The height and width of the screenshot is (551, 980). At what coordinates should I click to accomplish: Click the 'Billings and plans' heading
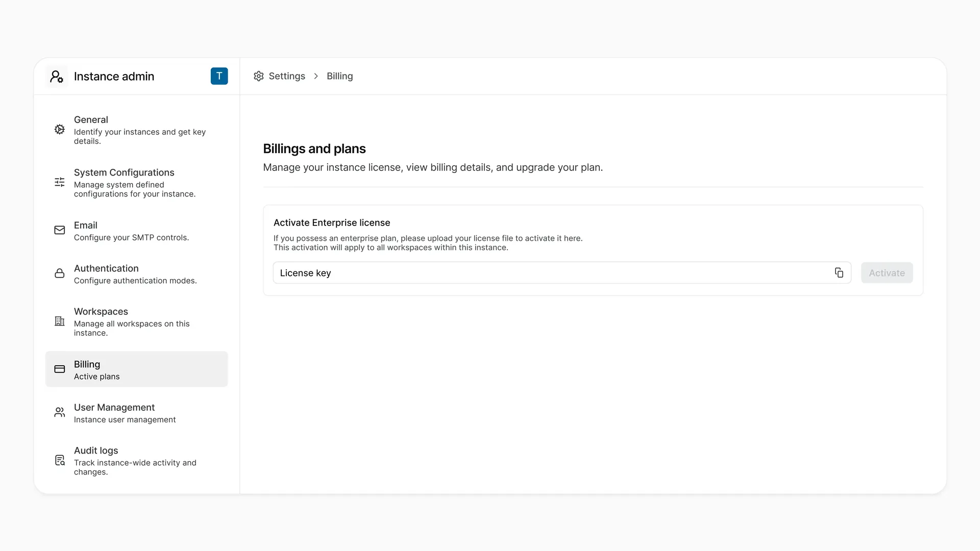(314, 149)
